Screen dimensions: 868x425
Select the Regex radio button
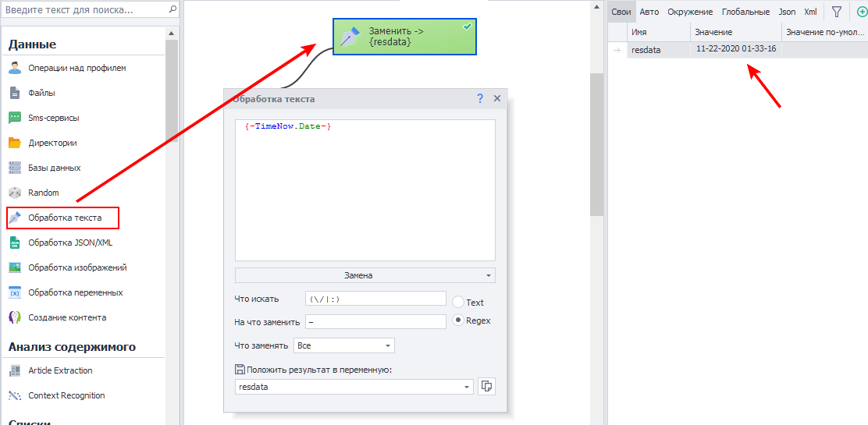[x=458, y=320]
